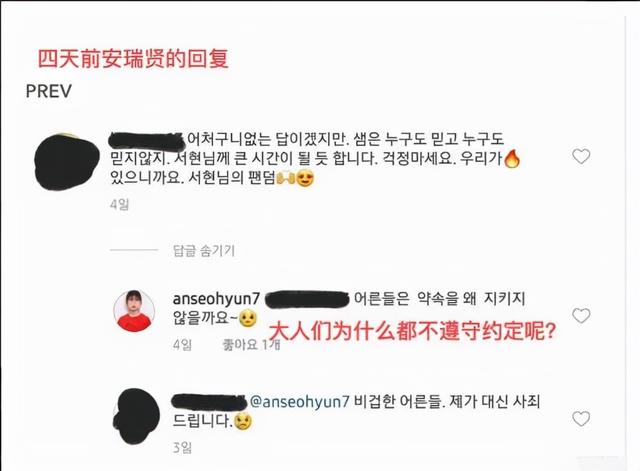Open the anseohyun7 username link
The height and width of the screenshot is (471, 640).
tap(216, 299)
